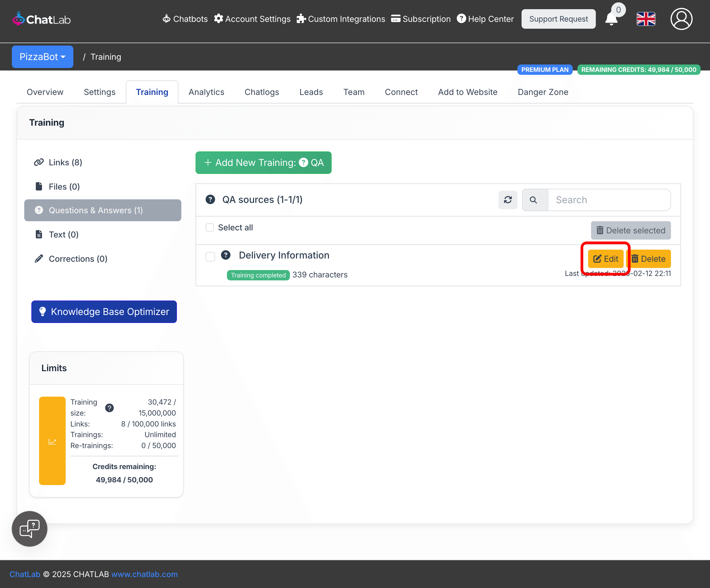
Task: Click the ChatLab logo
Action: coord(41,19)
